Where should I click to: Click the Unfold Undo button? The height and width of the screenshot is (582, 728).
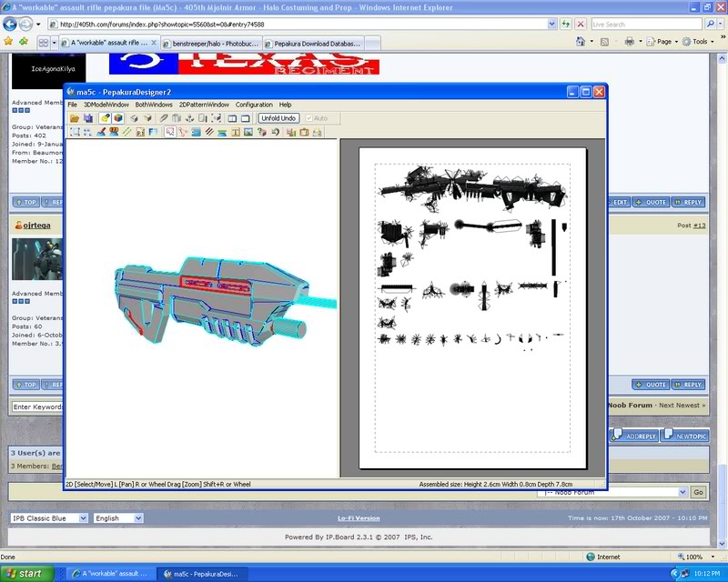[x=278, y=118]
